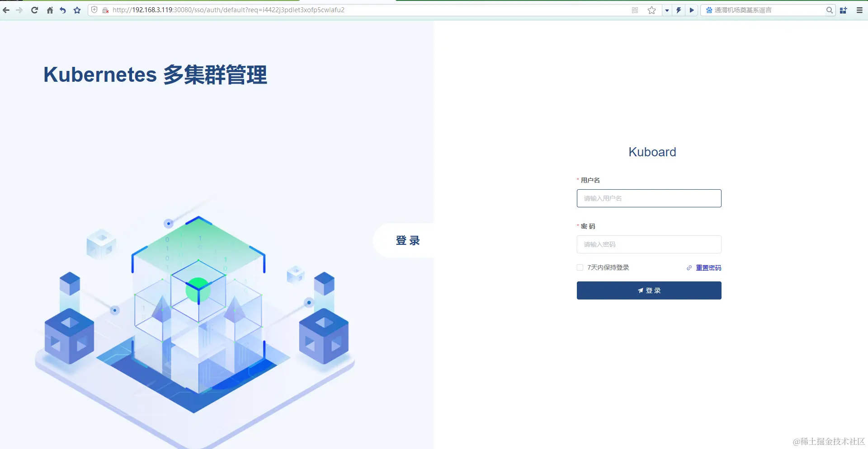Image resolution: width=868 pixels, height=449 pixels.
Task: Expand the address bar dropdown arrow
Action: tap(667, 10)
